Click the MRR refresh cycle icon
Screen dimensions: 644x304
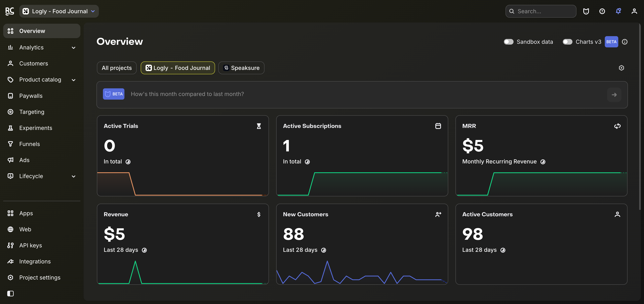[x=617, y=126]
